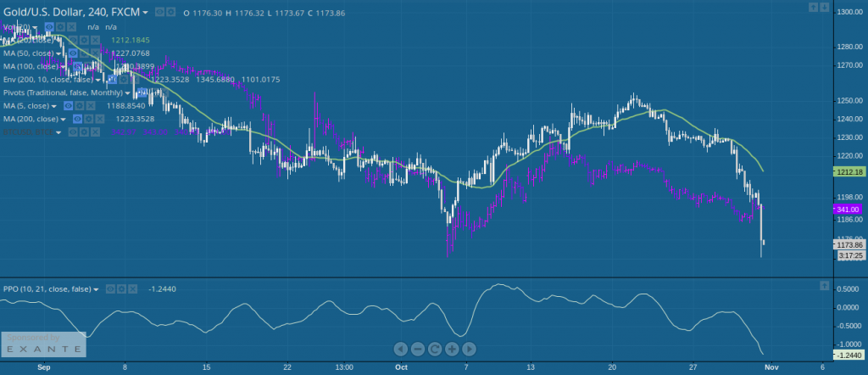The height and width of the screenshot is (375, 868).
Task: Delete the PPO indicator with its X icon
Action: (132, 289)
